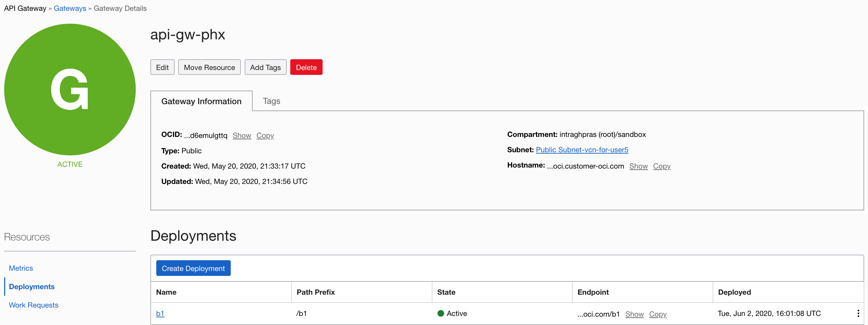Open the b1 deployment link

(160, 314)
